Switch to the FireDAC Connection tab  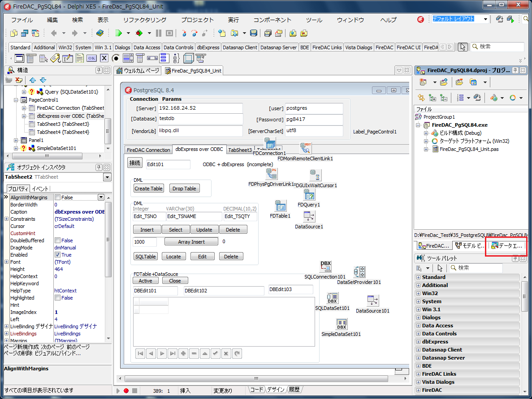tap(148, 150)
